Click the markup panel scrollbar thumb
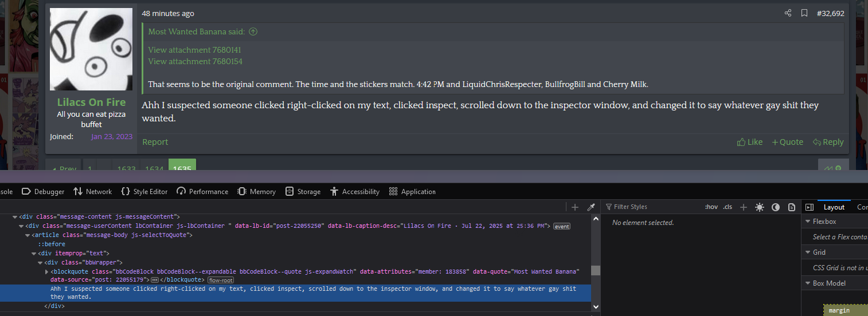 [x=596, y=271]
